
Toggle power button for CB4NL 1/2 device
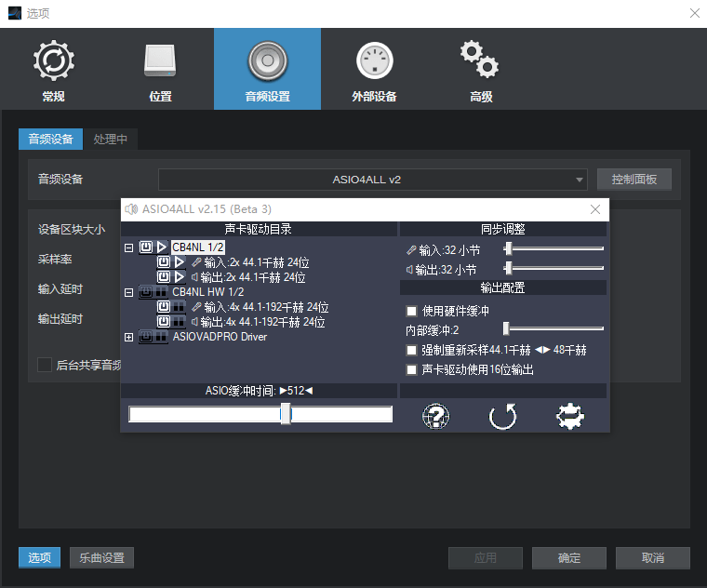[x=146, y=247]
